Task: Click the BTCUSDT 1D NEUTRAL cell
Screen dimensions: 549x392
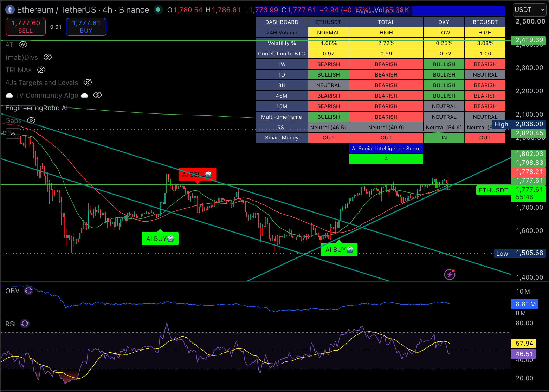Action: coord(485,75)
